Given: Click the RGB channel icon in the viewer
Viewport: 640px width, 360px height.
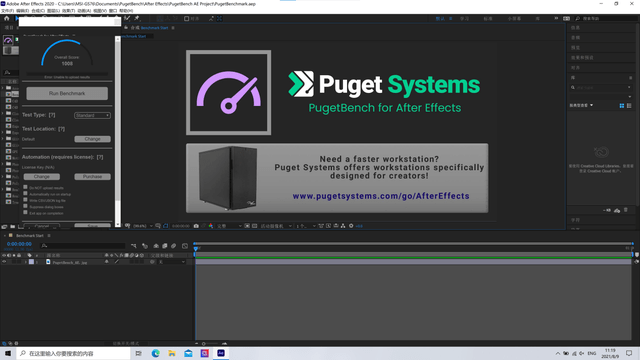Looking at the screenshot, I should 211,226.
